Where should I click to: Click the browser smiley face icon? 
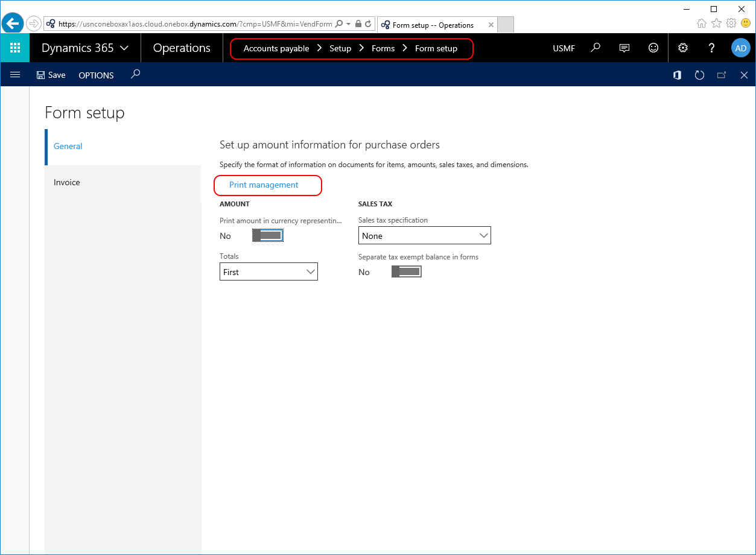coord(746,23)
